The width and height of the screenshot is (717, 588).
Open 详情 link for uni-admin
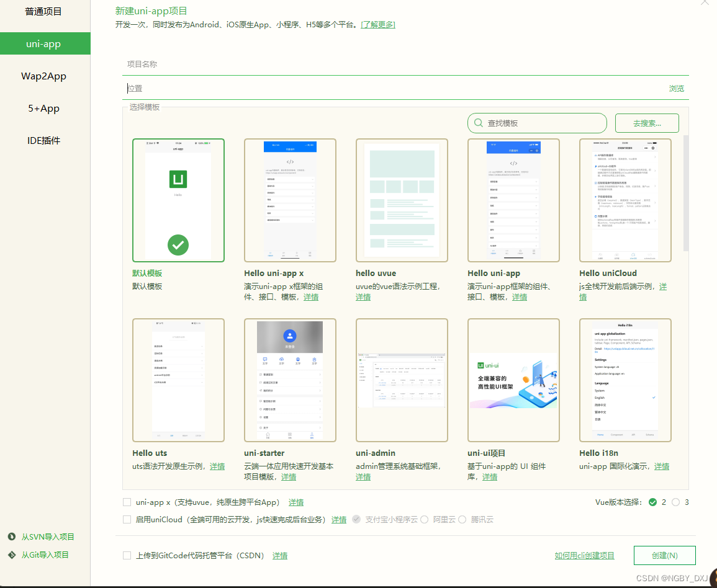click(x=363, y=476)
